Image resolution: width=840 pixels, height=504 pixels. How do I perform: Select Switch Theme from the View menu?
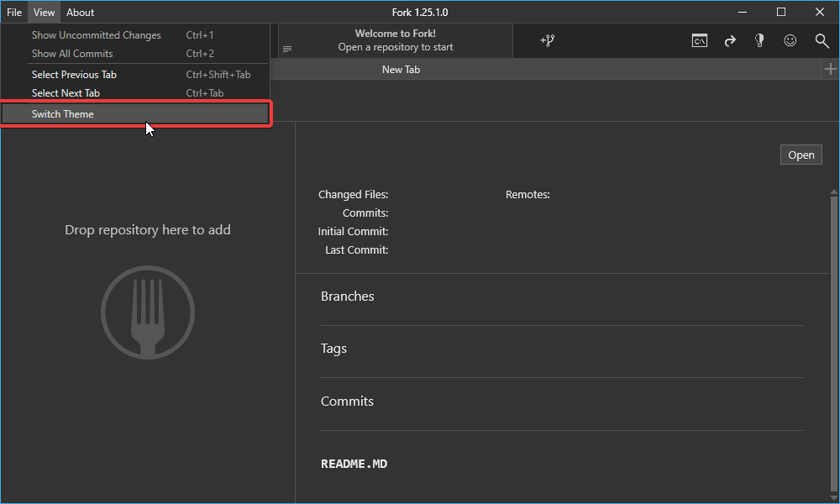coord(62,113)
